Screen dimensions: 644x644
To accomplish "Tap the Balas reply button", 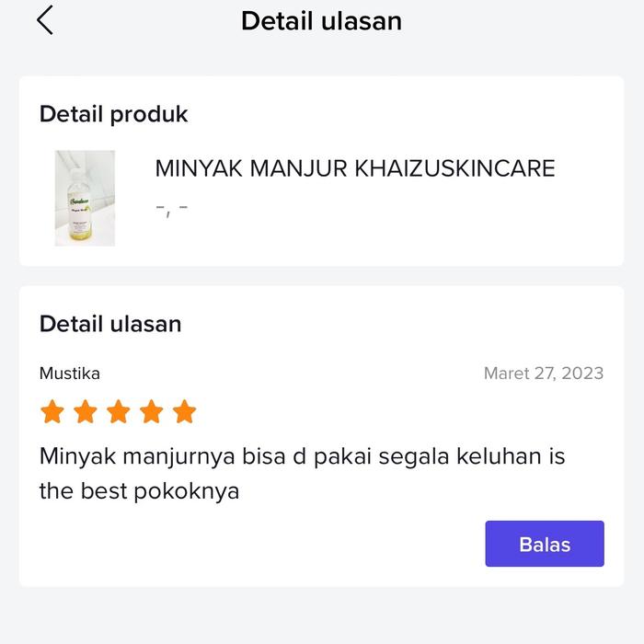I will click(x=545, y=544).
